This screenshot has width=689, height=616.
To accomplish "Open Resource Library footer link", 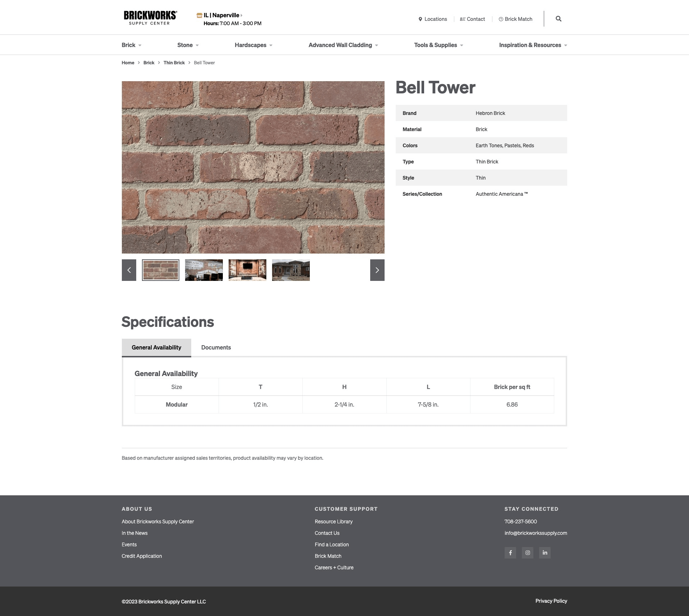I will 334,522.
